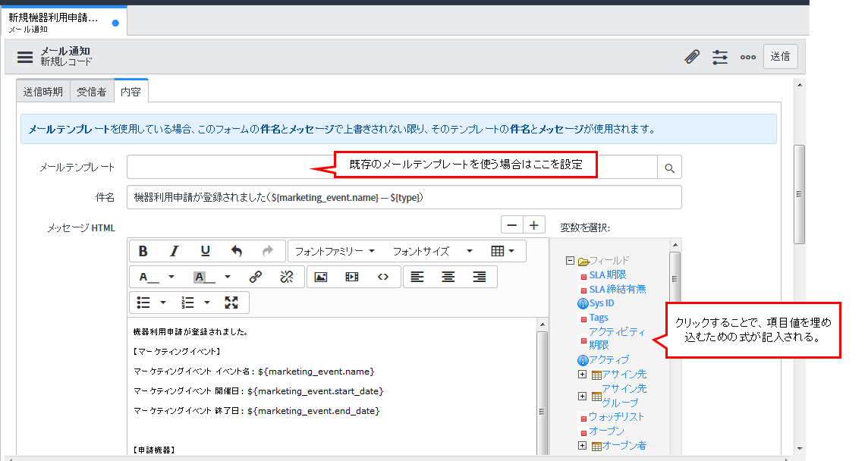The height and width of the screenshot is (461, 868).
Task: Click the insert image icon
Action: click(320, 277)
